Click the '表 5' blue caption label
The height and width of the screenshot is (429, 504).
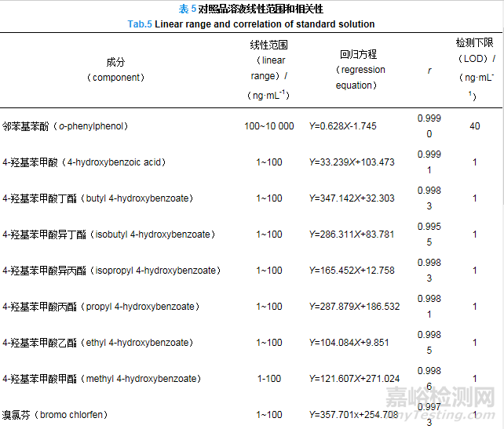[187, 9]
